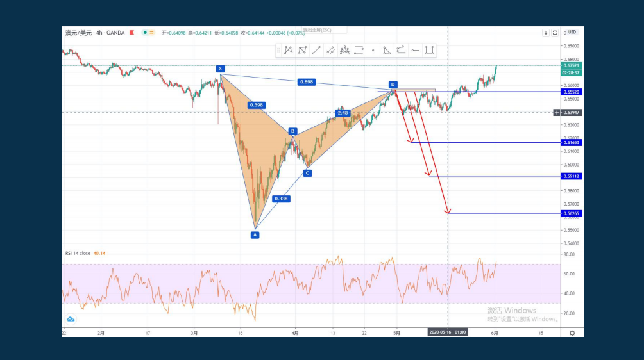
Task: Toggle fullscreen chart mode button
Action: (555, 33)
